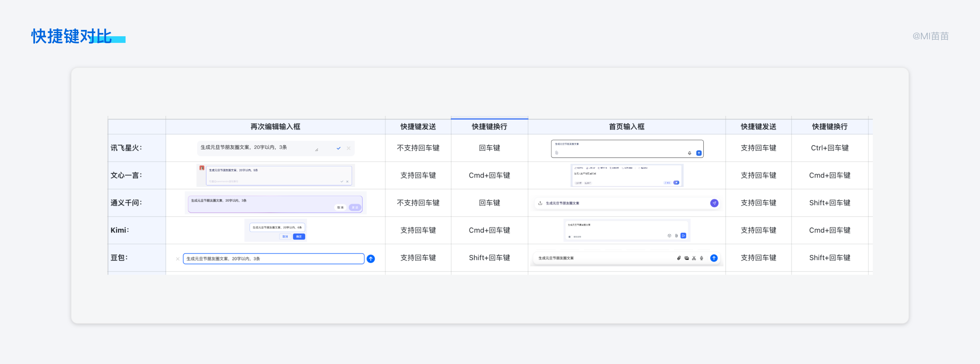Click the gray X in 讯飞星火 edit box

coord(348,148)
